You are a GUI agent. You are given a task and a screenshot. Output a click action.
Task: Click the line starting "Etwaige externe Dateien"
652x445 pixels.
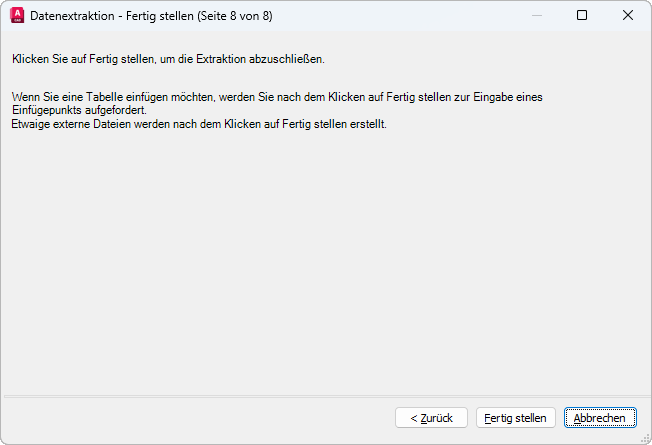pyautogui.click(x=198, y=124)
